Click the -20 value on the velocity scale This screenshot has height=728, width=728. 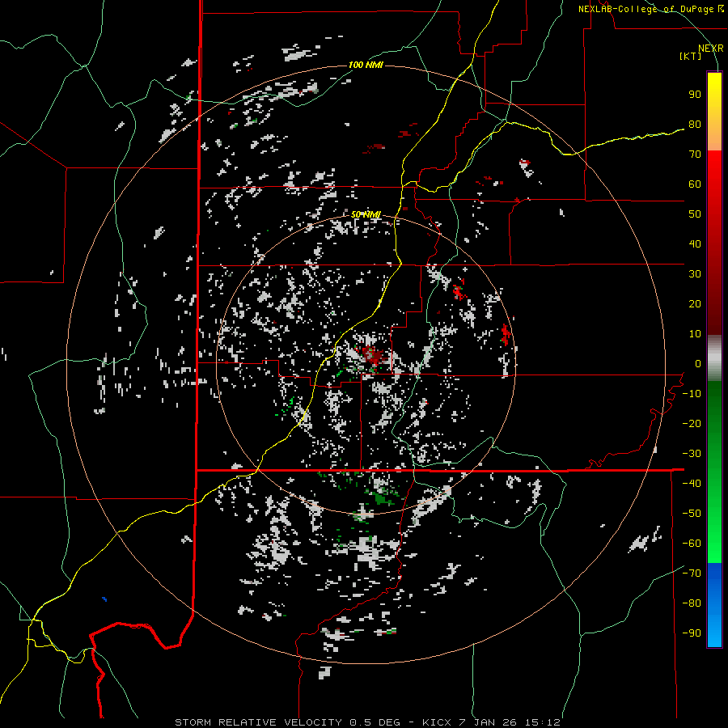tap(692, 424)
